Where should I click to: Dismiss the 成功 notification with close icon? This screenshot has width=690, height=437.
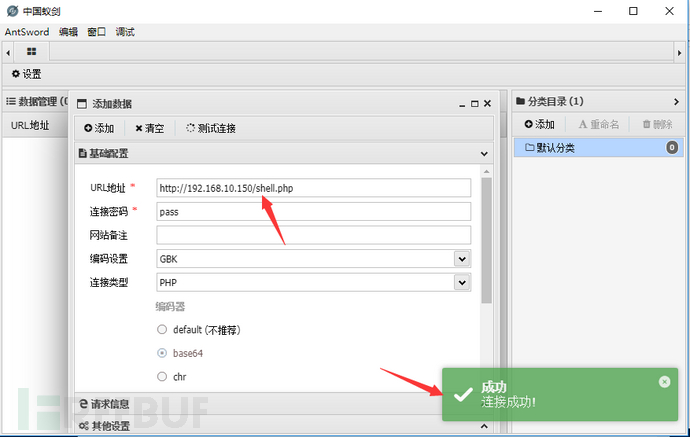[x=664, y=382]
